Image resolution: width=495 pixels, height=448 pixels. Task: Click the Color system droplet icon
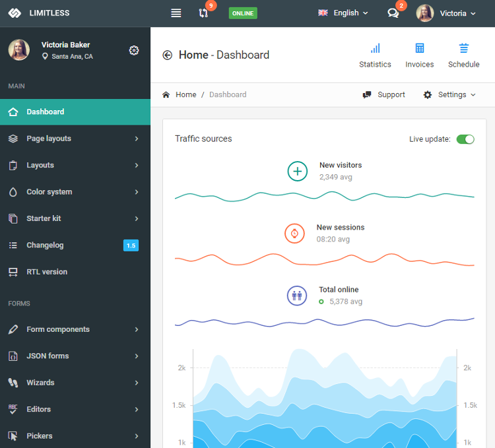13,192
